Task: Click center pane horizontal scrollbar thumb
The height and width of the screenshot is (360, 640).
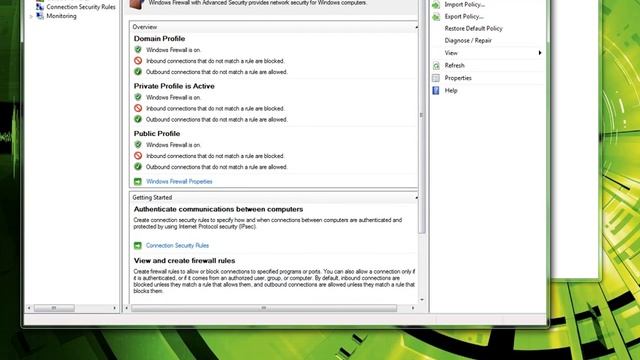Action: coord(264,308)
